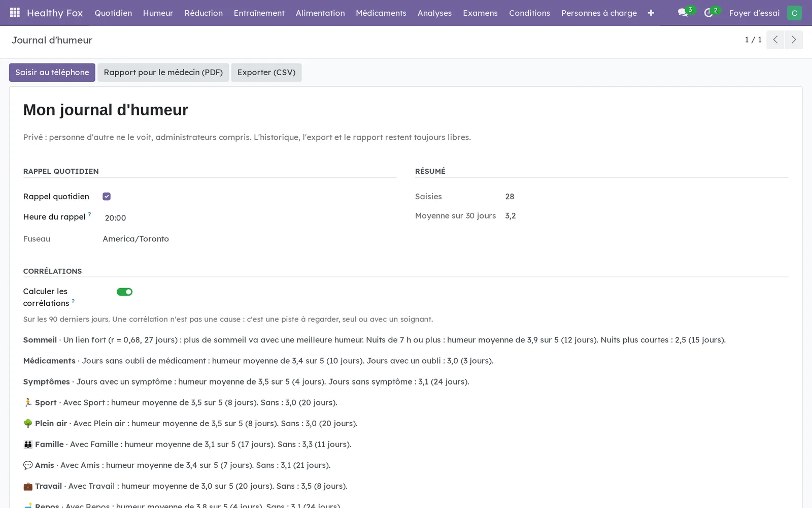Go to previous record arrow

pyautogui.click(x=775, y=40)
